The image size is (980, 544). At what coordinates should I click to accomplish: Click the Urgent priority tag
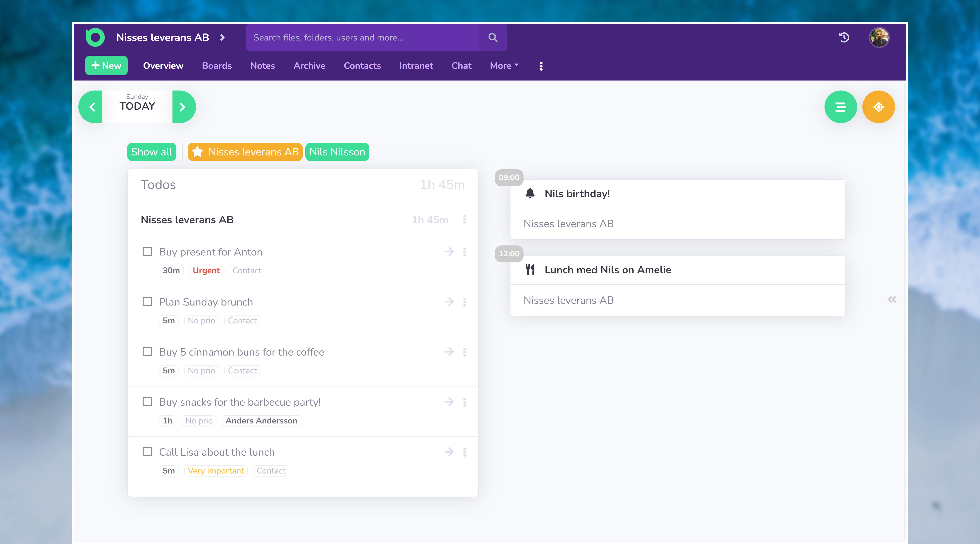coord(206,271)
